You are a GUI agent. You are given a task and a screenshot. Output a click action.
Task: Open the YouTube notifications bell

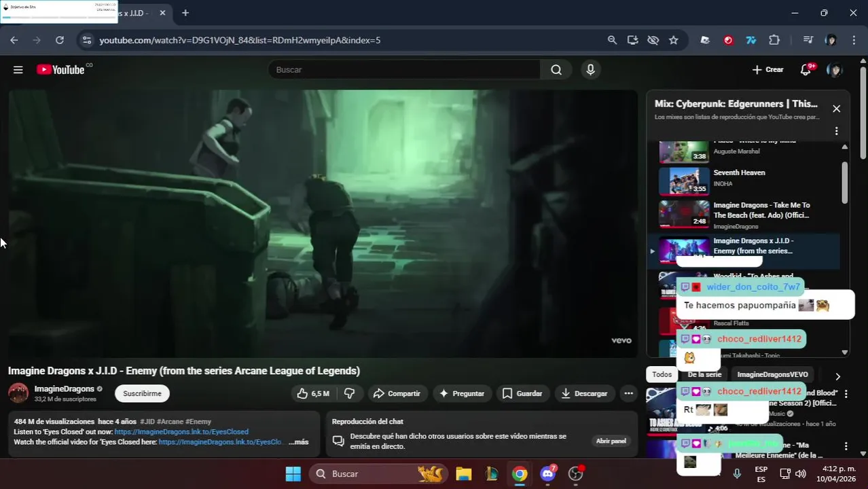point(806,70)
